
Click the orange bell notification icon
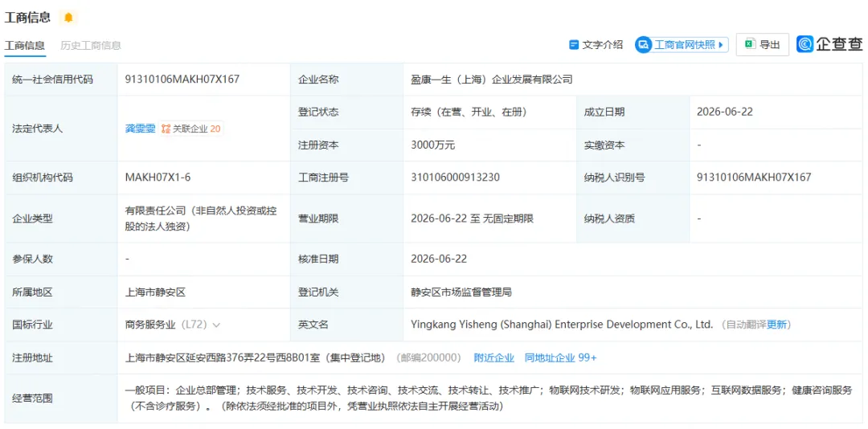coord(68,18)
